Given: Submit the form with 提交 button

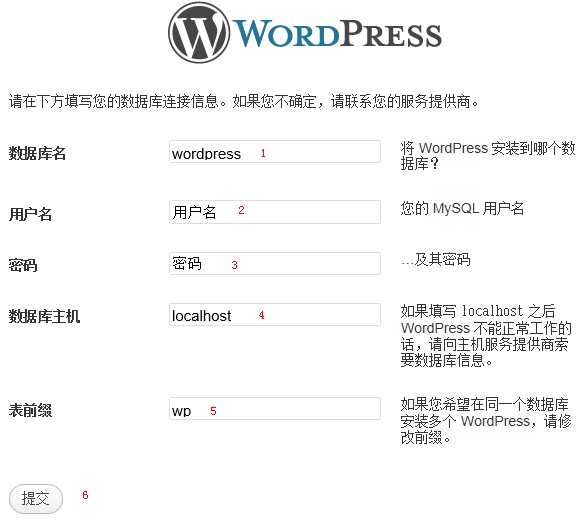Looking at the screenshot, I should point(36,499).
